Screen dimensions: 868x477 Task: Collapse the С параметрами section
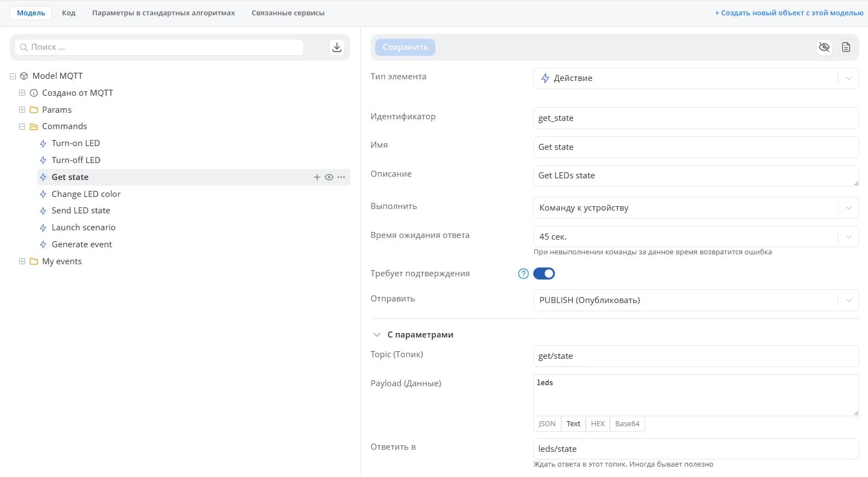point(377,335)
